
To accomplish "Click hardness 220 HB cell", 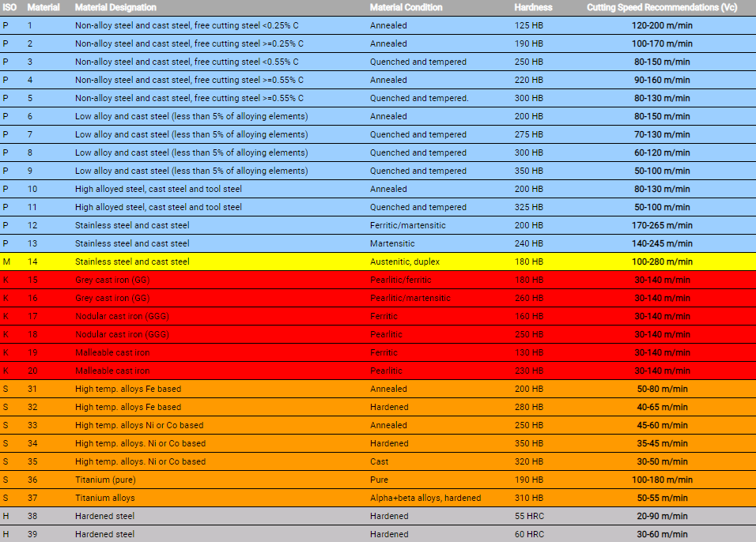I will pos(529,80).
